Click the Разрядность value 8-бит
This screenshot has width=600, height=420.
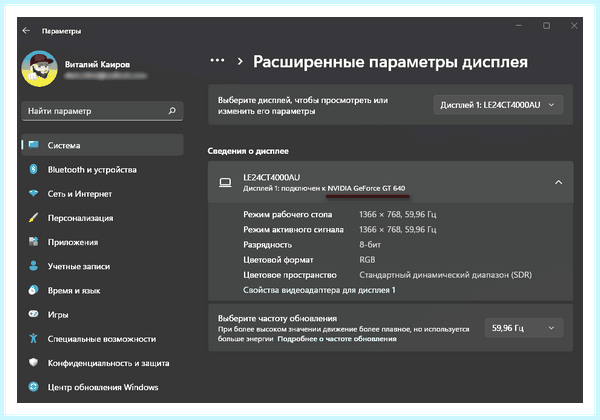pos(370,244)
